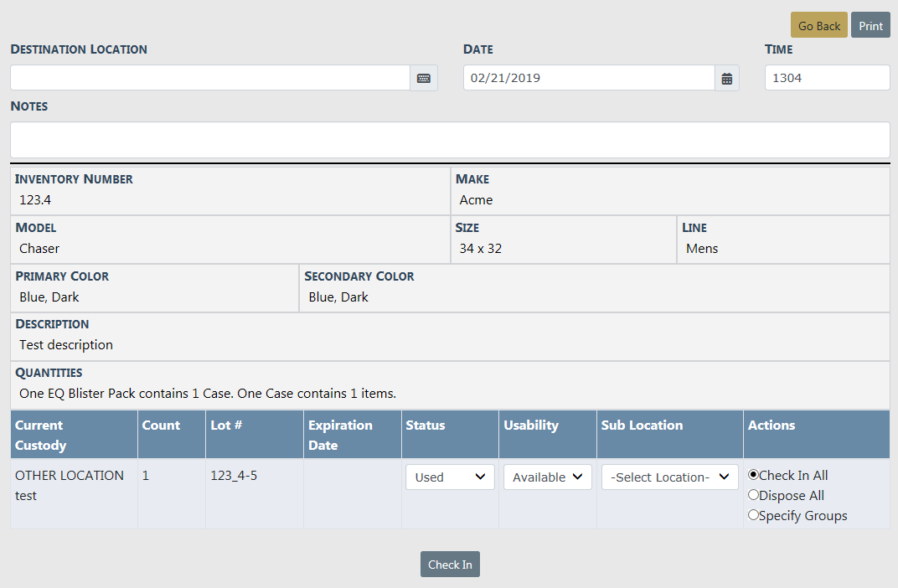898x588 pixels.
Task: Expand the Usability dropdown showing Available
Action: tap(547, 477)
